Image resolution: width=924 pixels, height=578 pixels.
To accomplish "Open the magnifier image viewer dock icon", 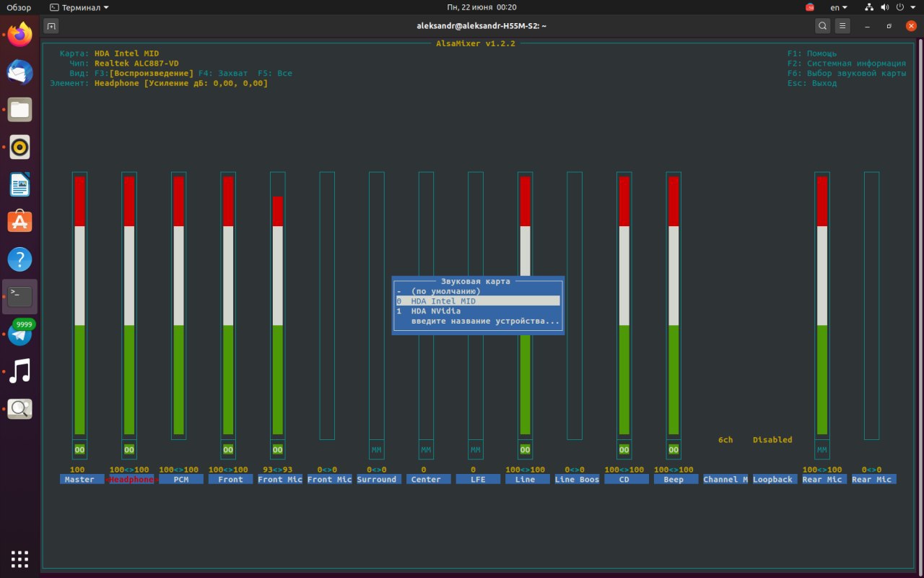I will (x=19, y=409).
